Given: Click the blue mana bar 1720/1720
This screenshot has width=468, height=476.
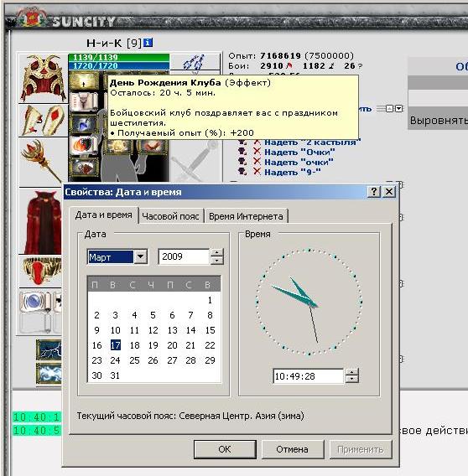Looking at the screenshot, I should tap(119, 66).
